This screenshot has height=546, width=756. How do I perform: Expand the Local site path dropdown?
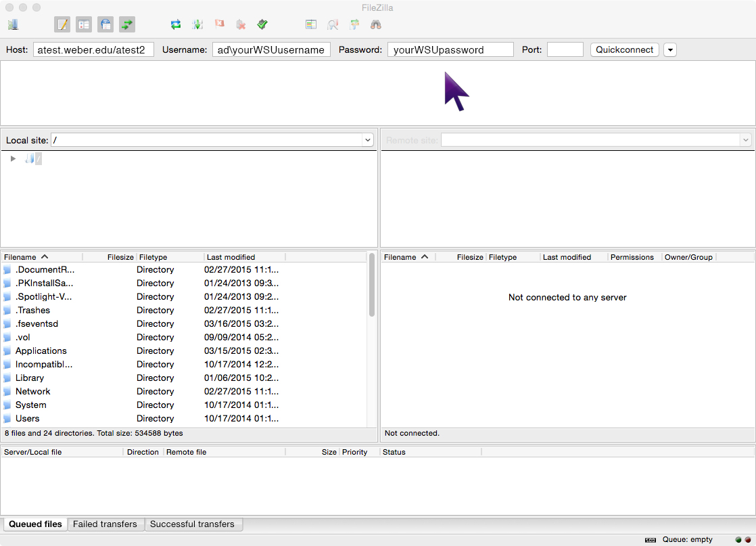(x=368, y=140)
